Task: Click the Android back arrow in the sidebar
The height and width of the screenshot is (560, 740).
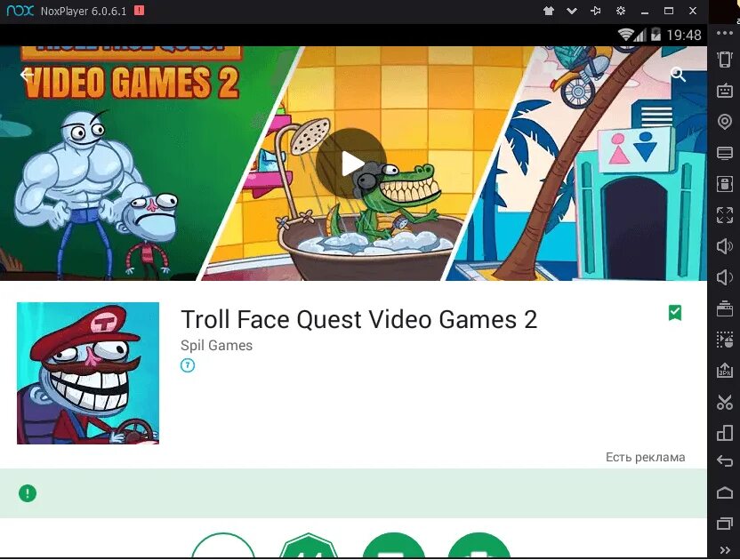Action: click(724, 460)
